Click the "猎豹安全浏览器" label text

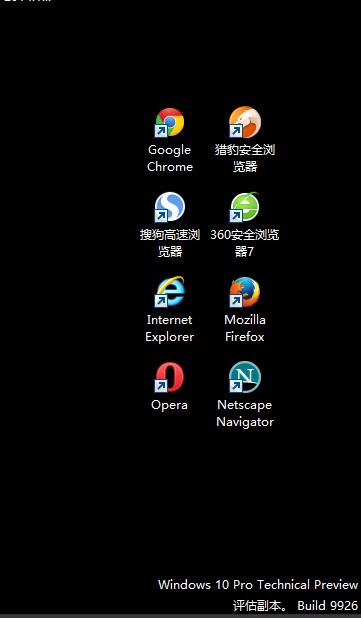point(245,158)
